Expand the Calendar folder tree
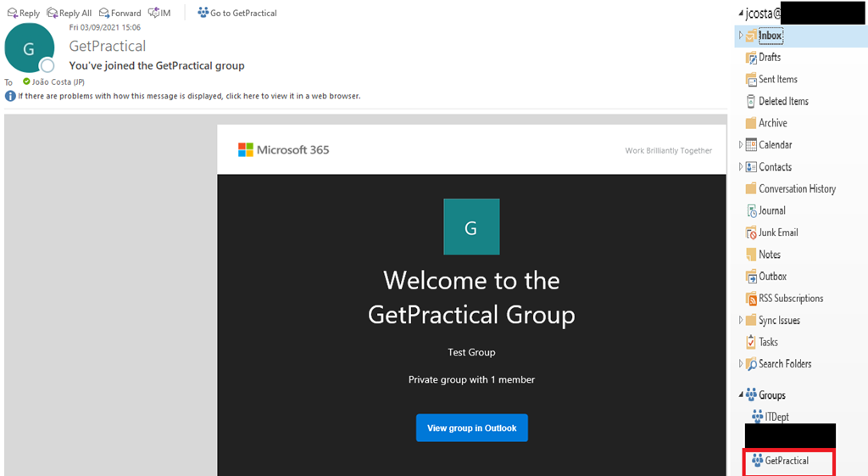 coord(741,145)
